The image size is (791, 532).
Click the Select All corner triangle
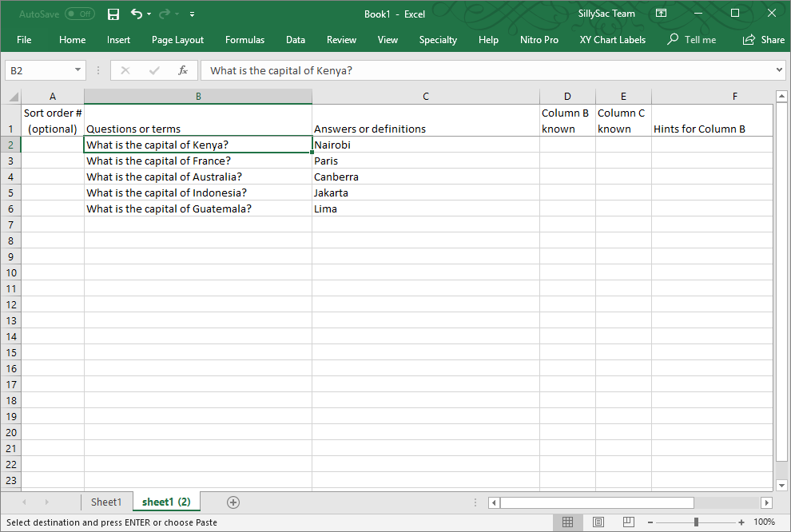point(13,97)
